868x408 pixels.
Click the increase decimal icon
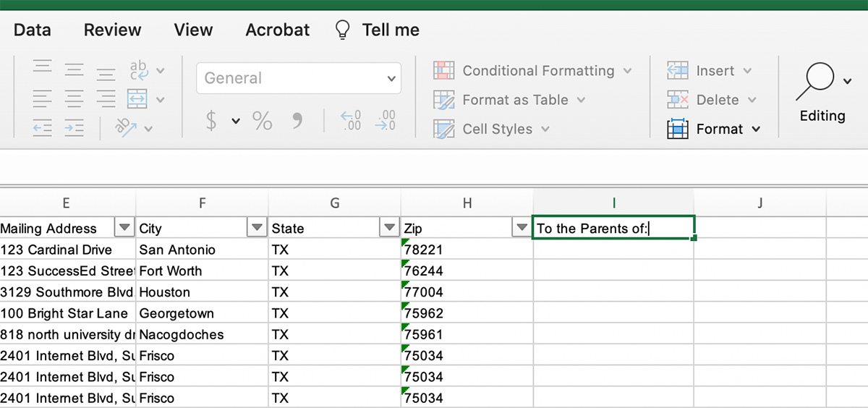(x=351, y=120)
